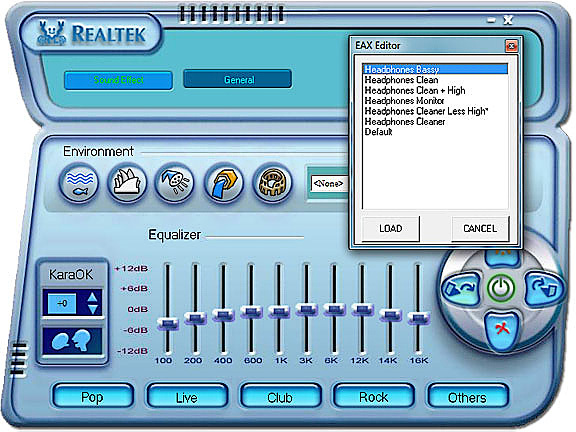Switch to the Sound Effect tab

point(118,80)
